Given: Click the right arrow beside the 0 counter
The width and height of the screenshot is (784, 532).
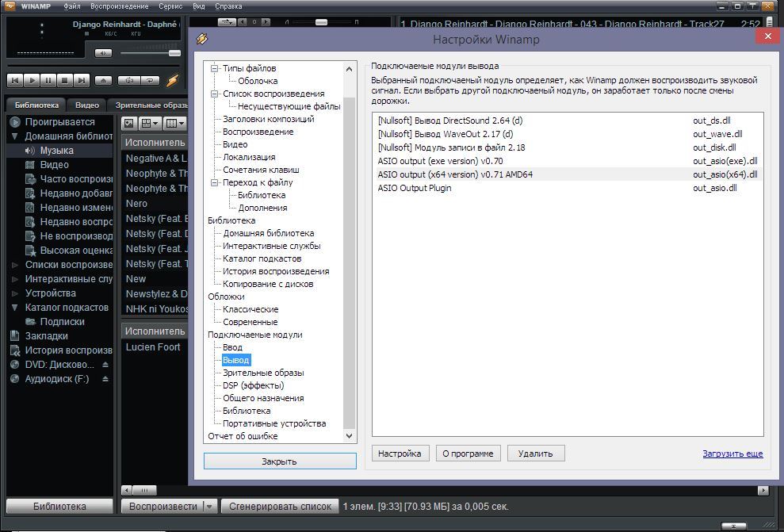Looking at the screenshot, I should tap(266, 22).
